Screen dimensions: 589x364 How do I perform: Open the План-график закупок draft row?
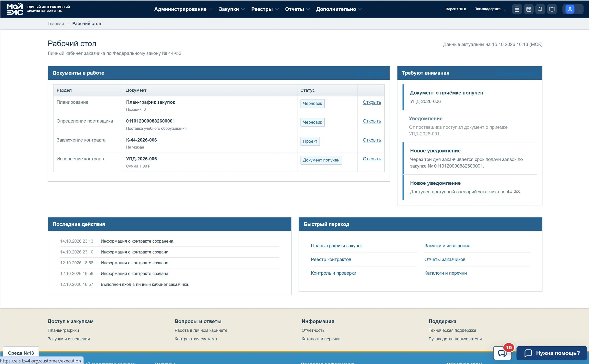pos(372,102)
